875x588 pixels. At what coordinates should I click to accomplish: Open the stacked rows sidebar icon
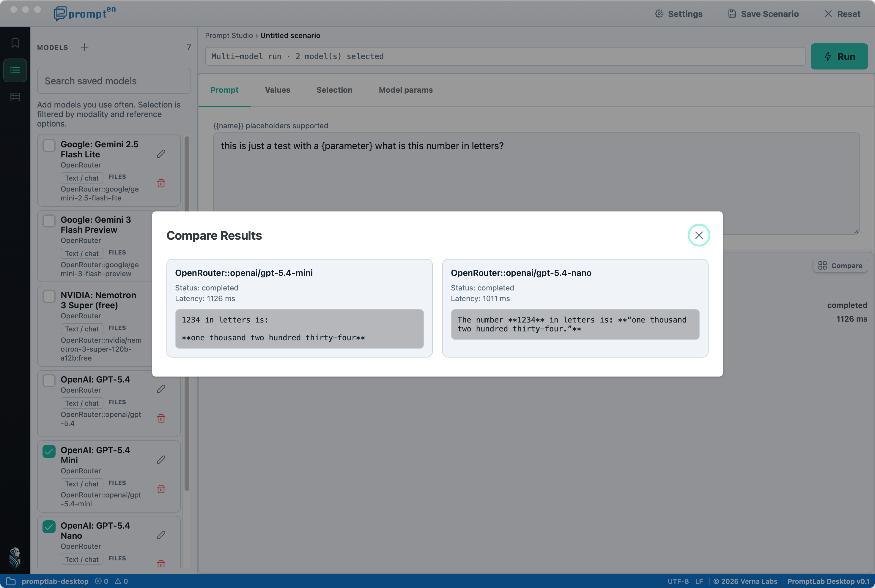(x=15, y=97)
